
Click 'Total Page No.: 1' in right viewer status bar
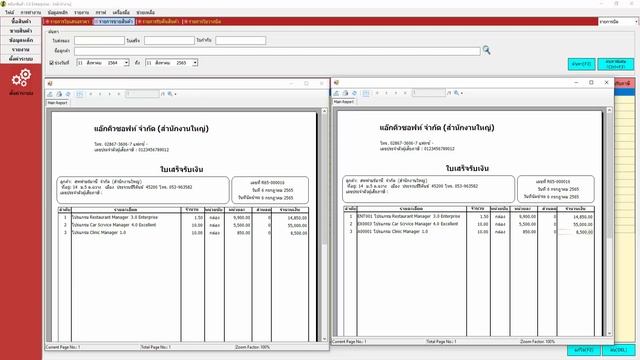click(441, 341)
